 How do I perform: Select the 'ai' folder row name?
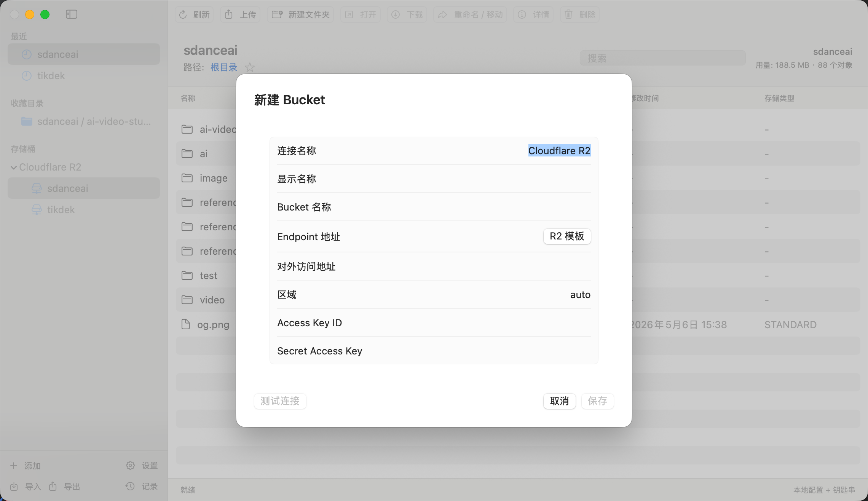pos(204,154)
